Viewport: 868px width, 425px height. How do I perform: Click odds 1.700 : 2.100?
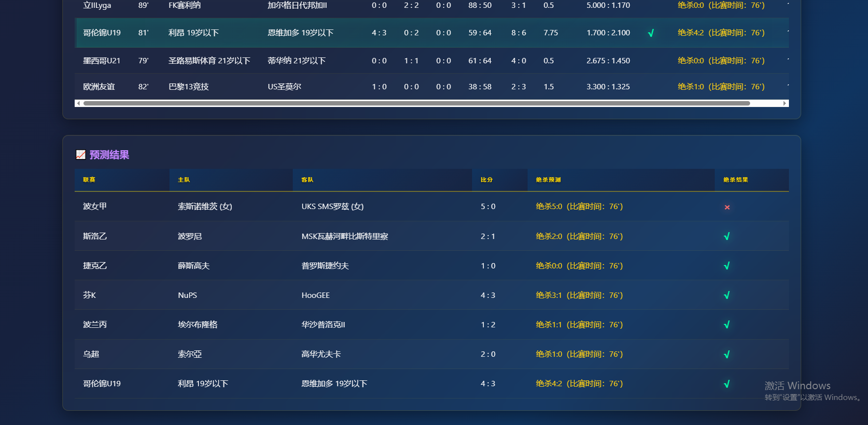[x=608, y=32]
